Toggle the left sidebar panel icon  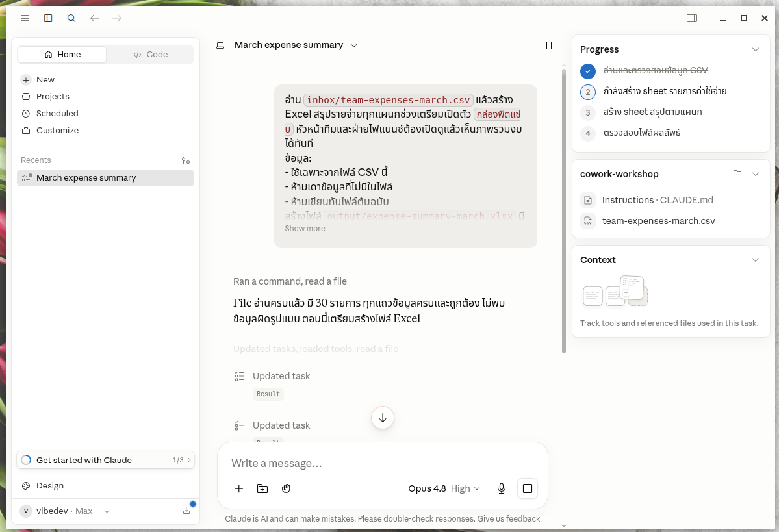[48, 18]
